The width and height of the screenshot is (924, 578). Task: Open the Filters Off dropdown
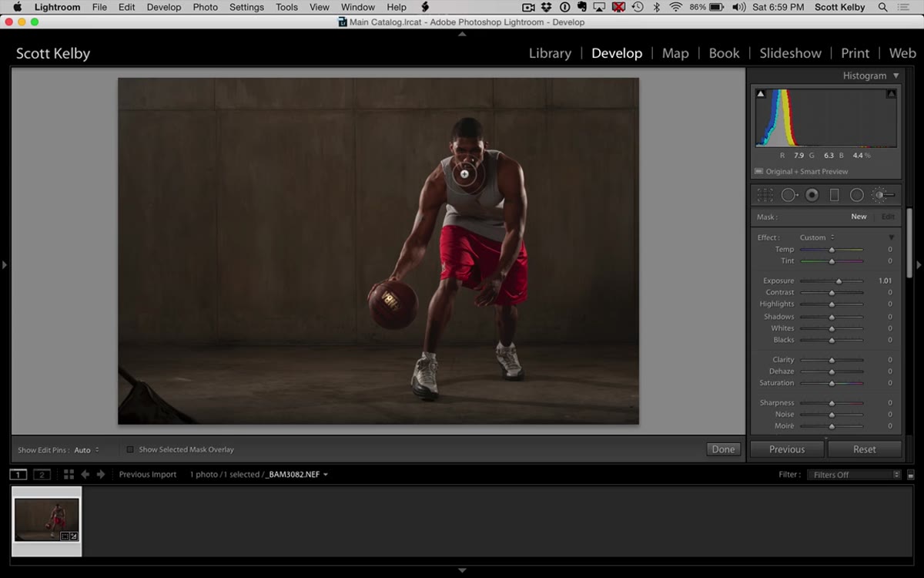click(x=854, y=475)
